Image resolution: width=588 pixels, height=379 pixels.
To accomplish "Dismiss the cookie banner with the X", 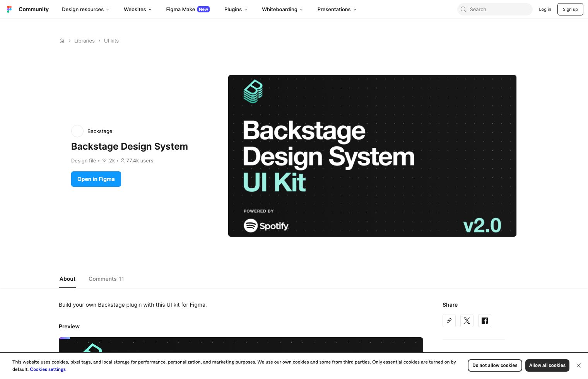I will (x=579, y=365).
